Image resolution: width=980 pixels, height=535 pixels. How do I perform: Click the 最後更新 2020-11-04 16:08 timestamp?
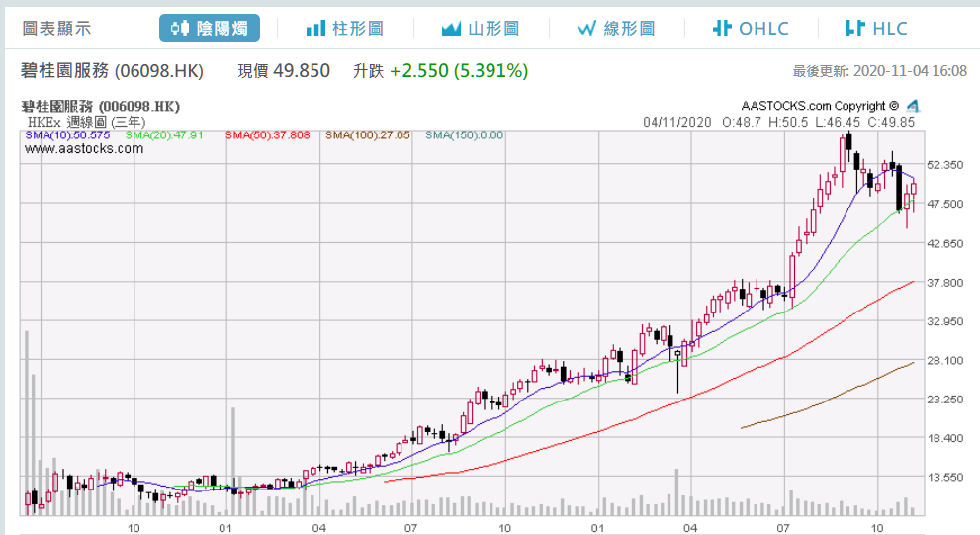880,71
